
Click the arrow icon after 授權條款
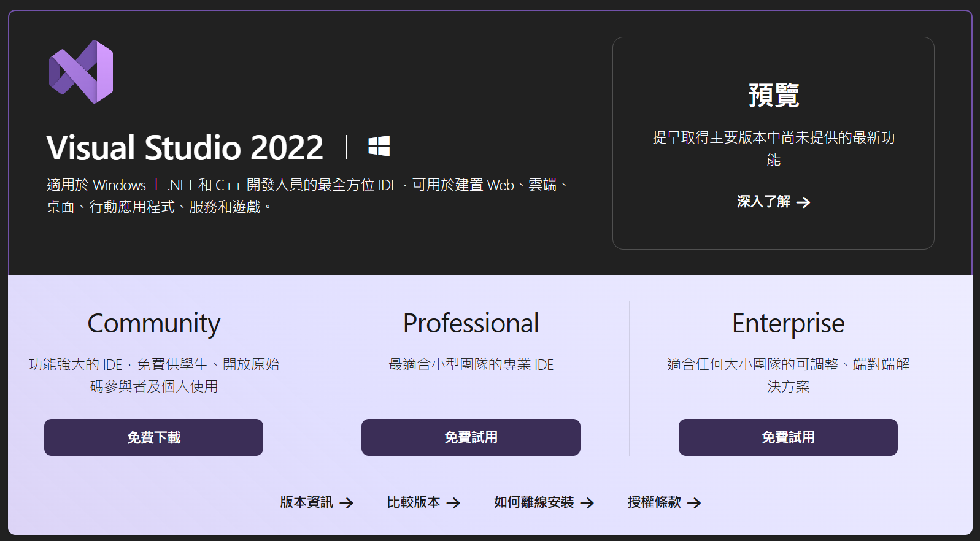click(694, 503)
